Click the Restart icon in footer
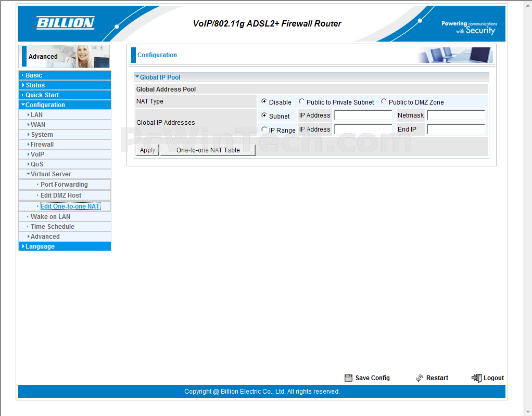 coord(420,378)
